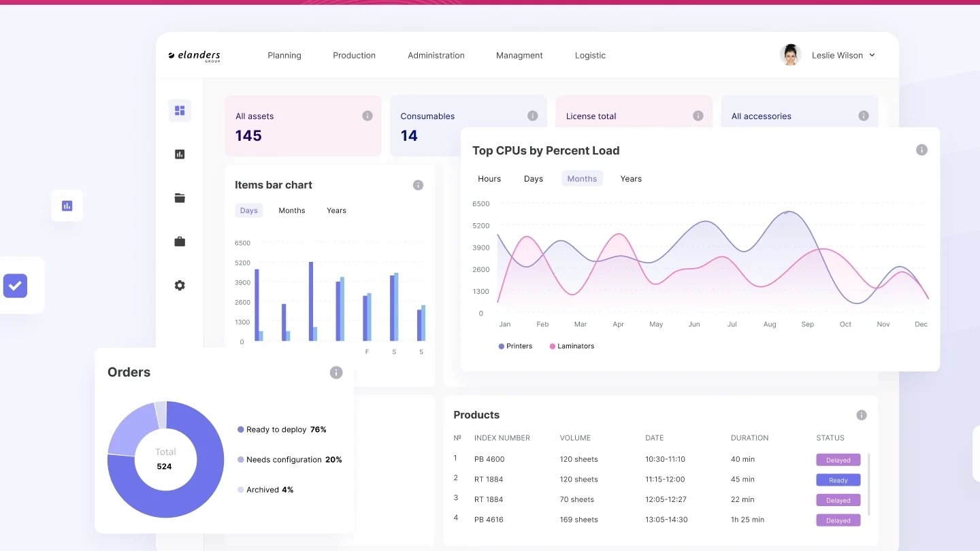Click the 1h 25 min duration cell
The image size is (980, 551).
click(x=747, y=520)
